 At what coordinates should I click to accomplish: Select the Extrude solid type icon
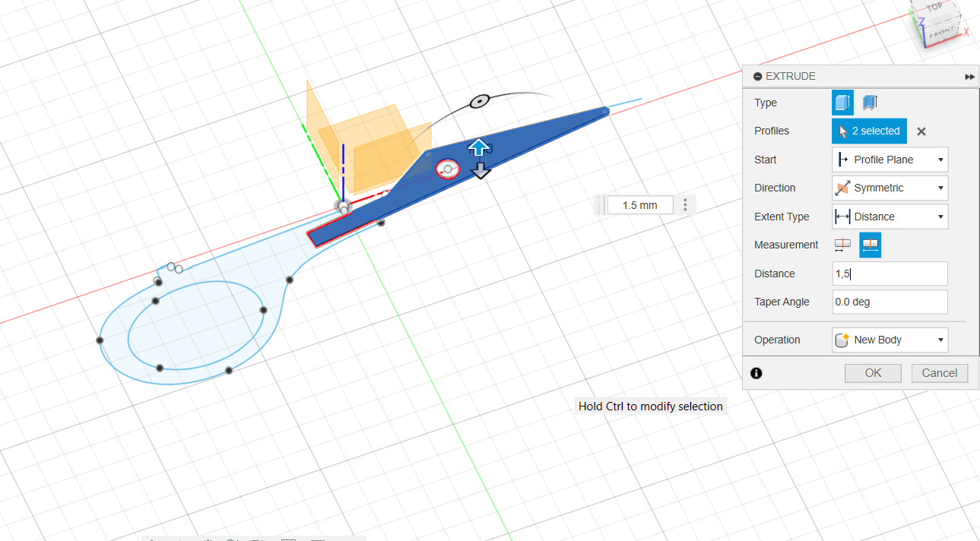pos(842,103)
